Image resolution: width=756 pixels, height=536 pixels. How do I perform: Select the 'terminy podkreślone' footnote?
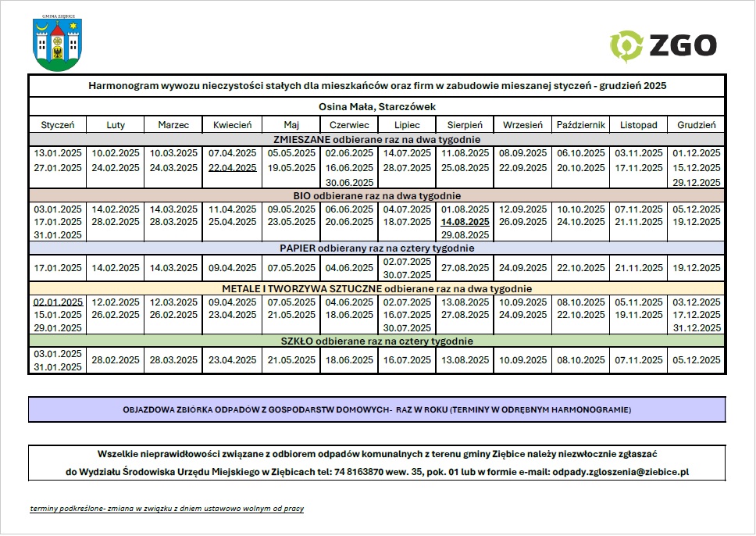tap(167, 509)
